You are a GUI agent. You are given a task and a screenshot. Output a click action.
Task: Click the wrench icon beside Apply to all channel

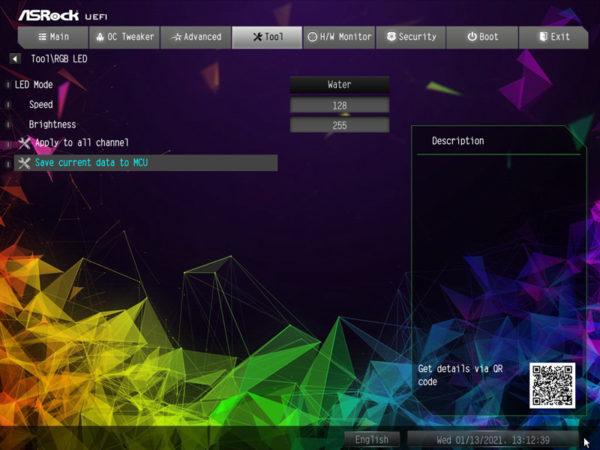(x=24, y=143)
